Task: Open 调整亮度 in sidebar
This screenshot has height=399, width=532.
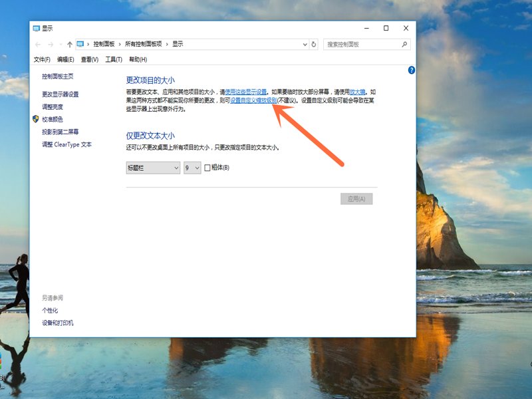Action: click(x=53, y=107)
